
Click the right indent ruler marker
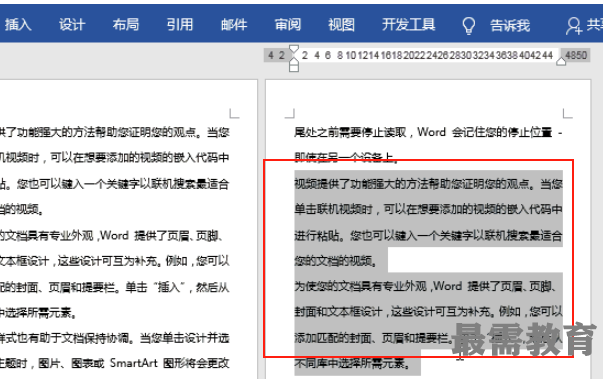[x=561, y=61]
